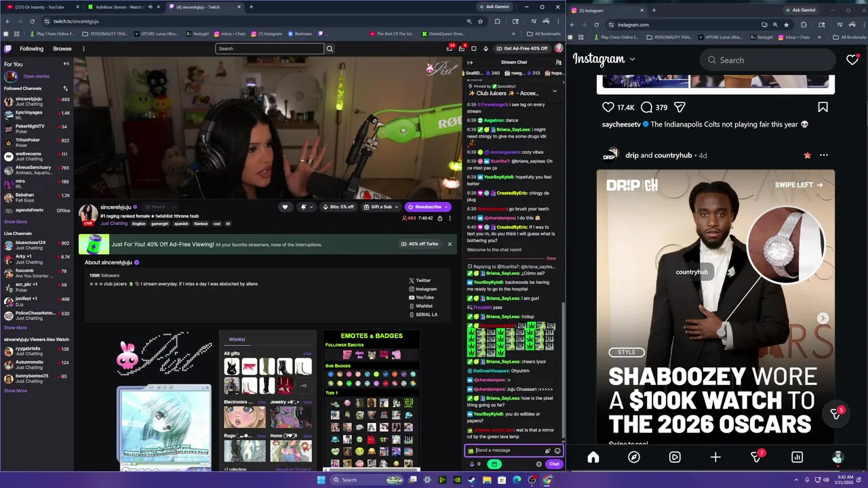Click the Get Ad-Free 40% Off button

[521, 48]
